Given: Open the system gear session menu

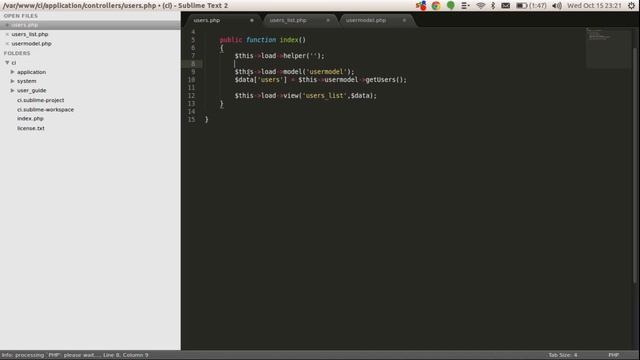Looking at the screenshot, I should click(x=631, y=6).
